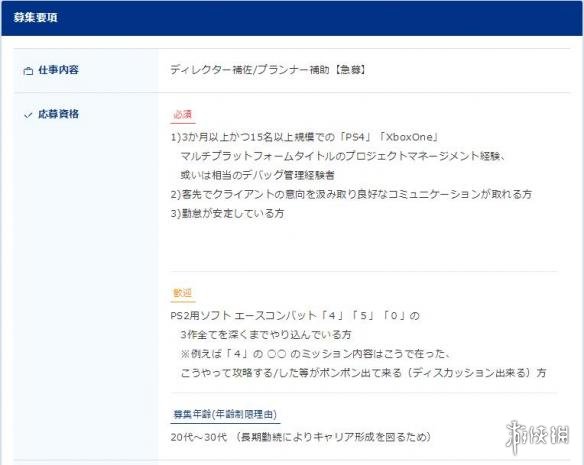
Task: Click requirement 1 mentioning PS4 and XboxOne
Action: [x=304, y=137]
